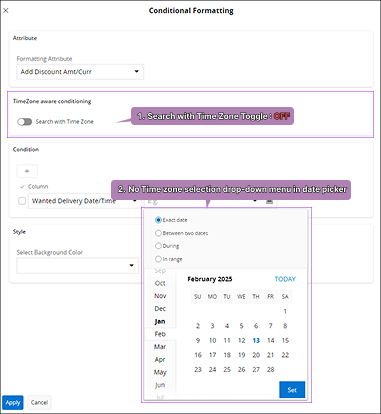Viewport: 381px width, 414px height.
Task: Open the Wanted Delivery Date/Time column dropdown
Action: 84,201
